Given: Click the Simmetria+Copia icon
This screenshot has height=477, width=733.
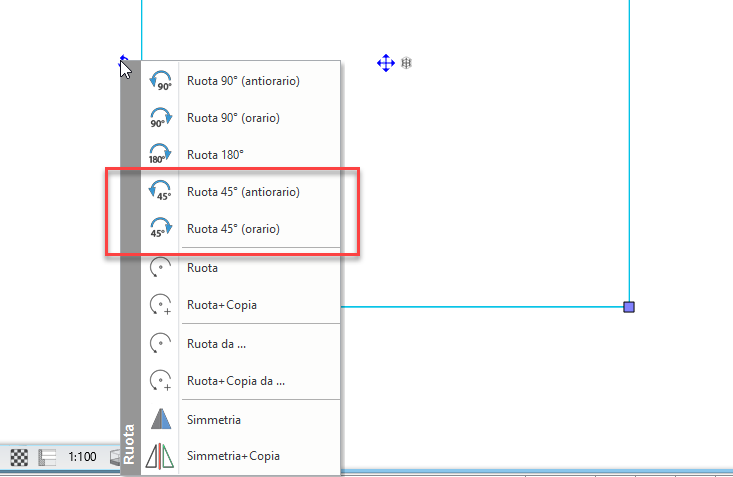Looking at the screenshot, I should [159, 456].
